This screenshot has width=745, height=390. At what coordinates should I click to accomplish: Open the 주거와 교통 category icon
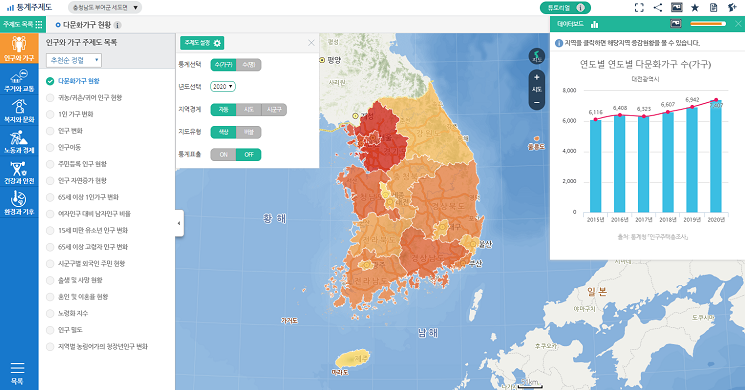point(19,79)
